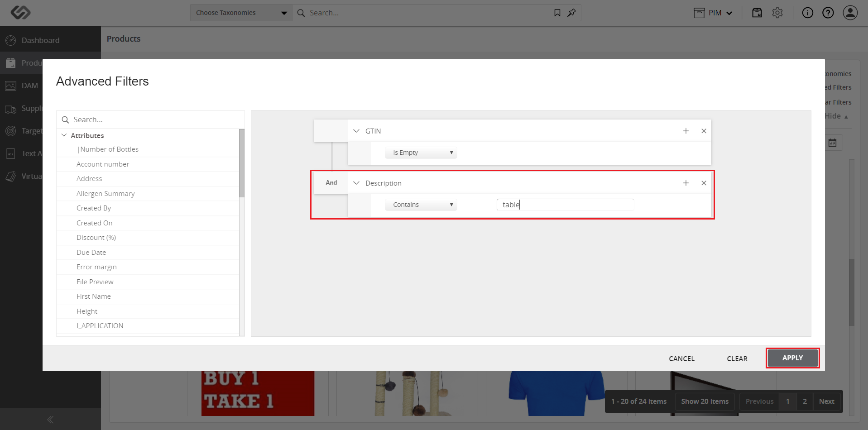Click the Virtual sidebar icon
Viewport: 868px width, 430px height.
(11, 176)
